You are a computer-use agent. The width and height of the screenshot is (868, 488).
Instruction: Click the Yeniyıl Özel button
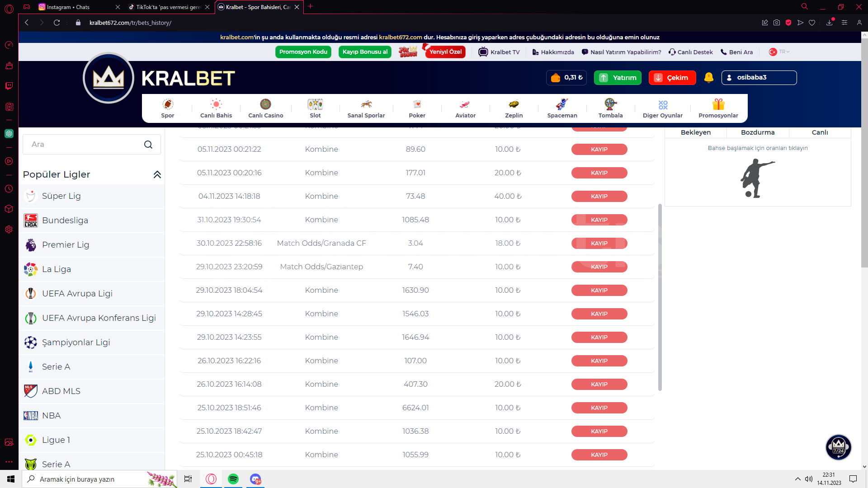tap(445, 52)
